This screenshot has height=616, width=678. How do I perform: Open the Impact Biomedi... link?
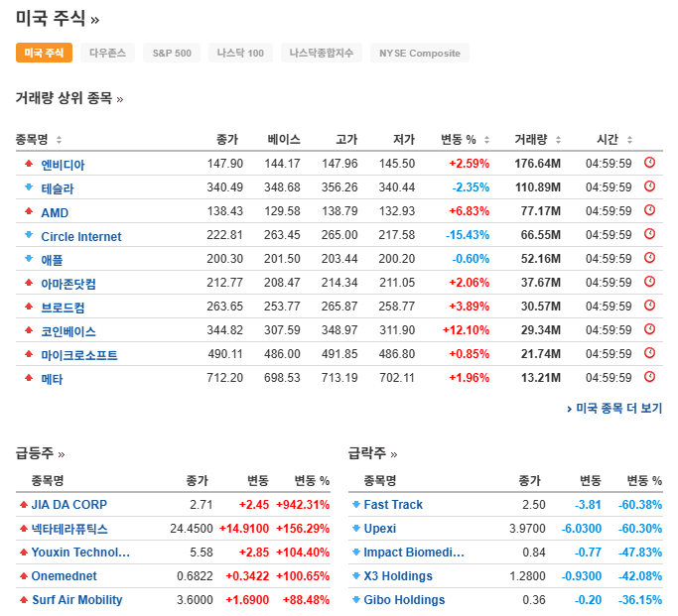(x=414, y=553)
